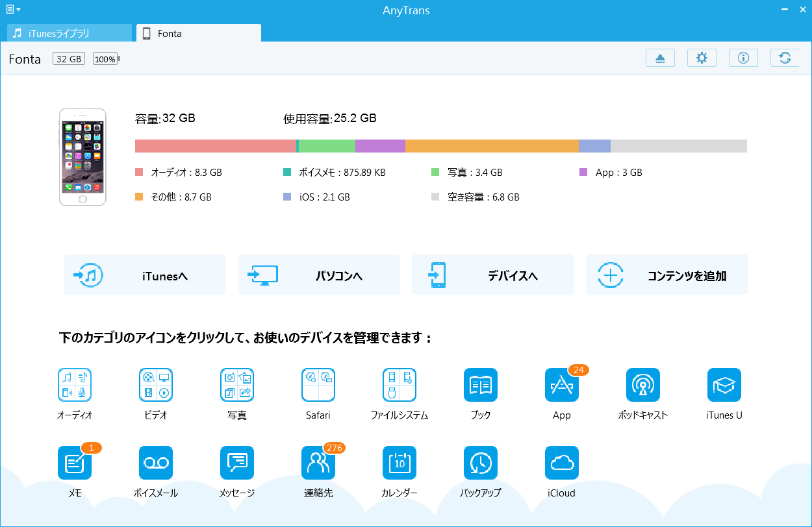
Task: Open the ブック category icon
Action: (481, 385)
